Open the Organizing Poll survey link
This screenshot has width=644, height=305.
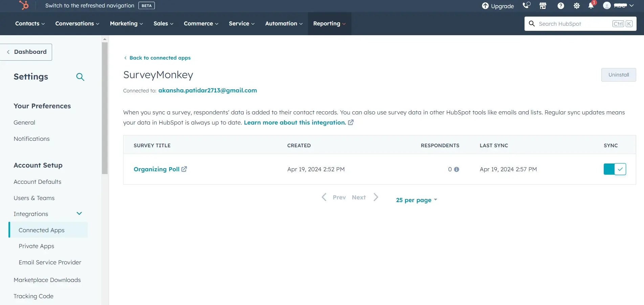(157, 169)
